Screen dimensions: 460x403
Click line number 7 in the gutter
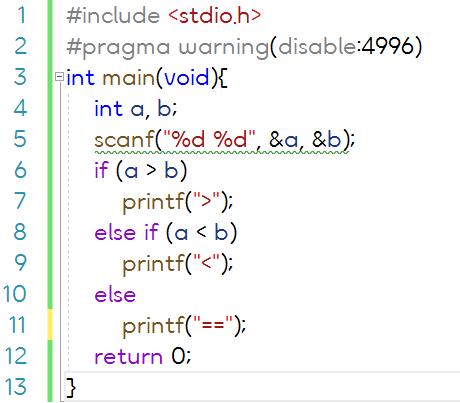click(20, 201)
